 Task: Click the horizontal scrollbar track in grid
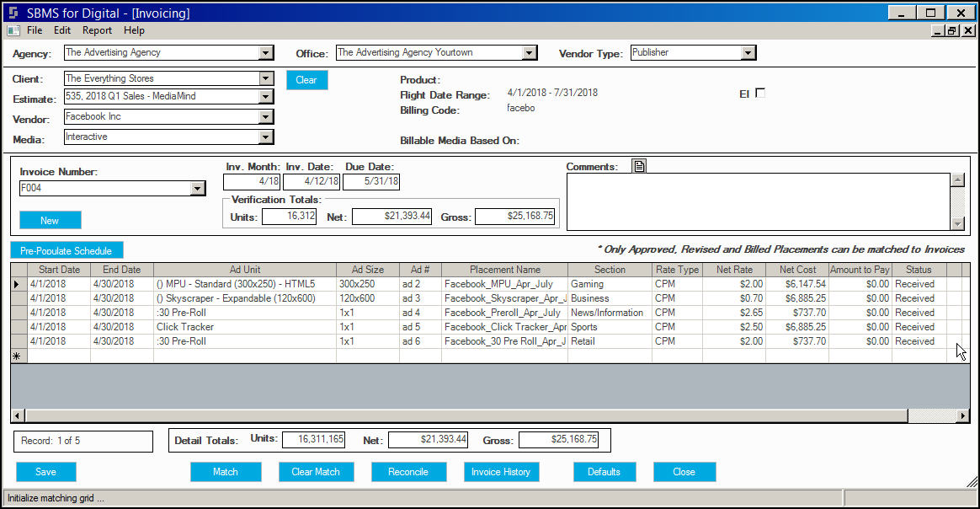click(x=466, y=415)
